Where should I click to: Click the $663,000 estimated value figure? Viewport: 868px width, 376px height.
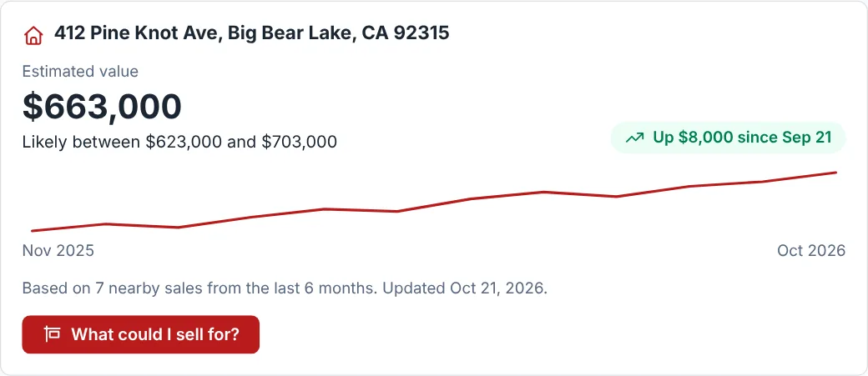pyautogui.click(x=102, y=106)
